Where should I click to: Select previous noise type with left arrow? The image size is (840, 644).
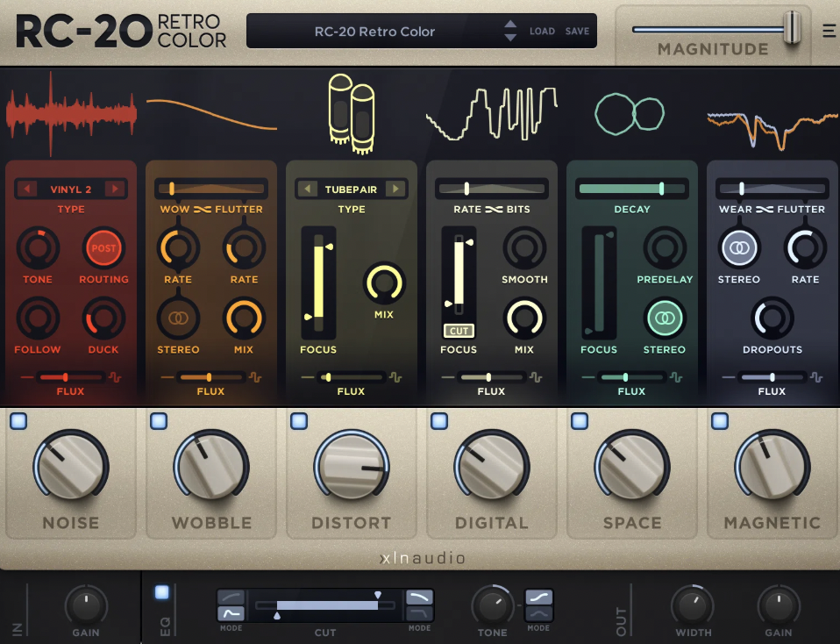click(27, 189)
